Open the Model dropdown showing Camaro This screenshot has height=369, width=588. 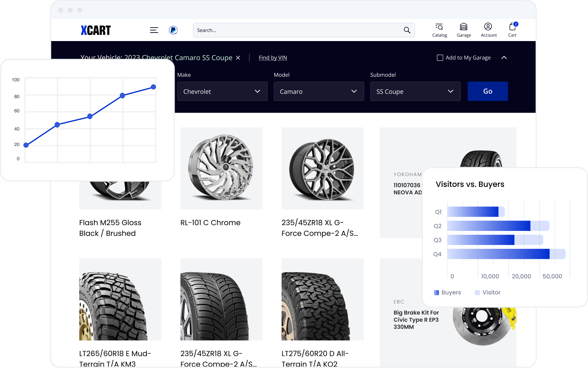pos(319,91)
